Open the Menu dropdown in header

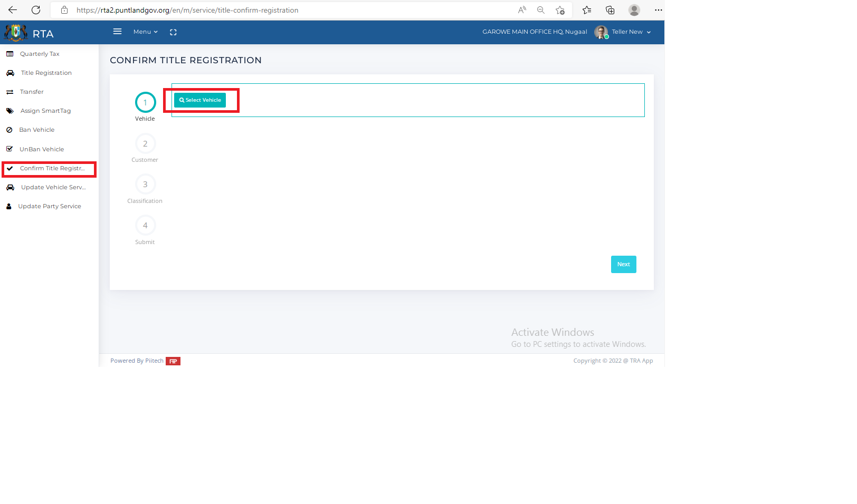(145, 32)
